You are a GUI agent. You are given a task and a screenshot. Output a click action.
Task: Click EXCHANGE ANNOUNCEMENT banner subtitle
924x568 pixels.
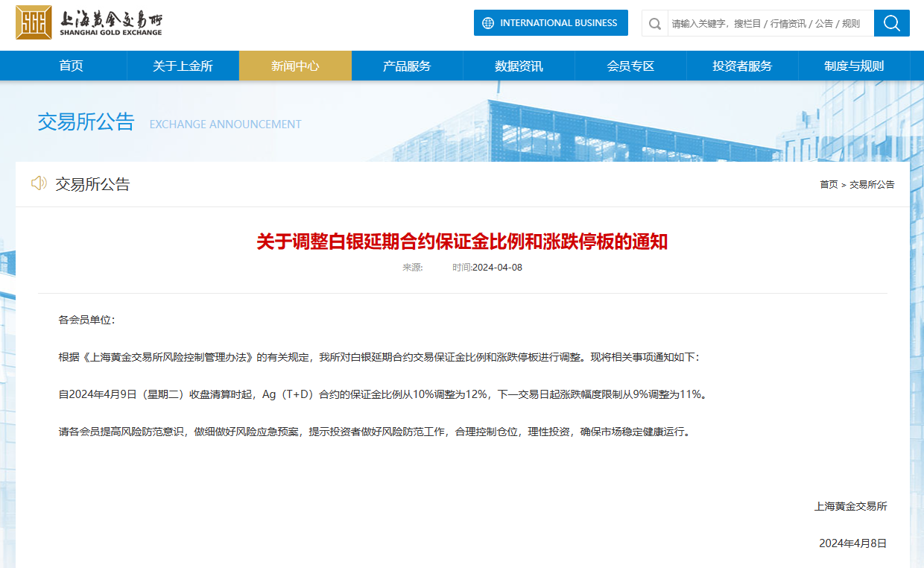point(226,124)
